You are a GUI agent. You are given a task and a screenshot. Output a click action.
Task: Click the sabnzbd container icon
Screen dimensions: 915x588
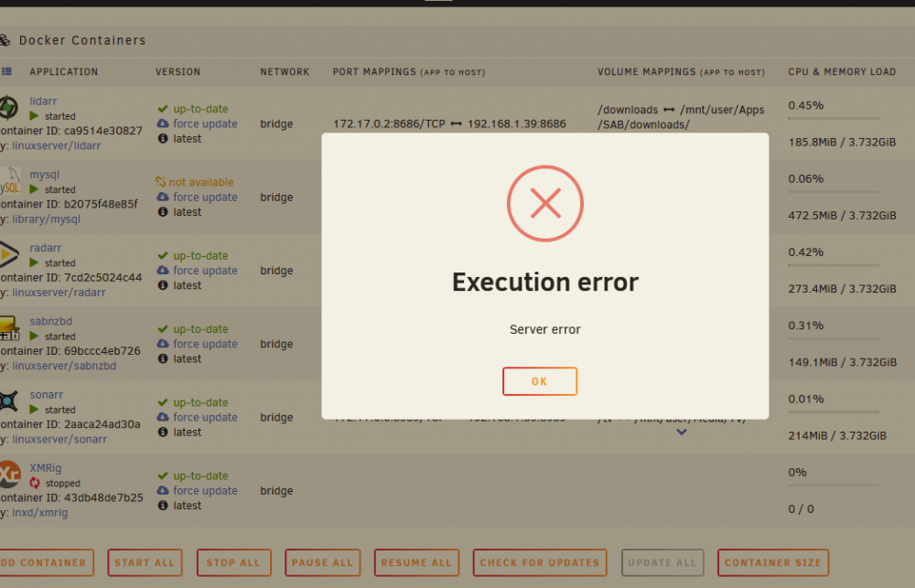click(9, 327)
